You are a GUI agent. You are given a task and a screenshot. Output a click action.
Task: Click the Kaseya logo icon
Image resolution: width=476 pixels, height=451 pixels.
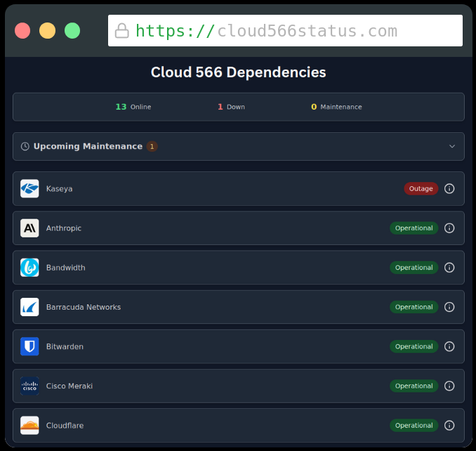pos(29,188)
